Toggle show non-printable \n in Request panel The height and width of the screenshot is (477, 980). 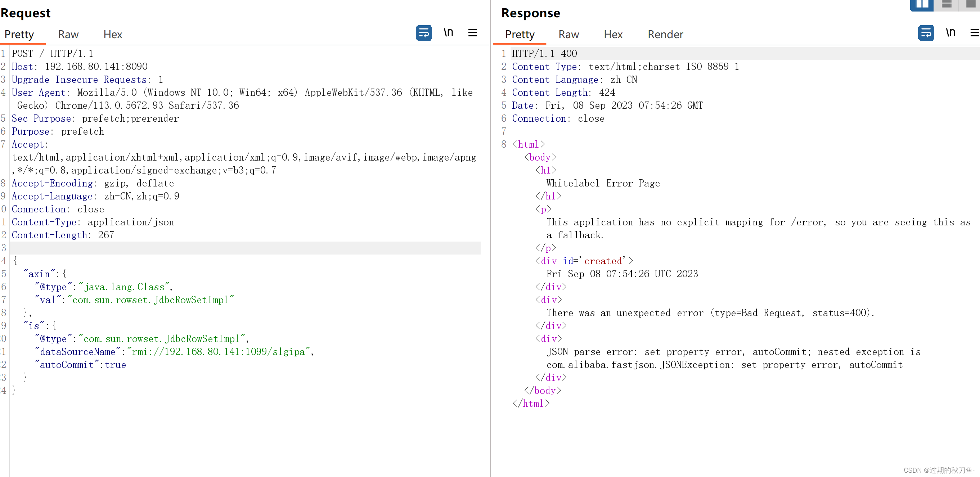point(449,33)
